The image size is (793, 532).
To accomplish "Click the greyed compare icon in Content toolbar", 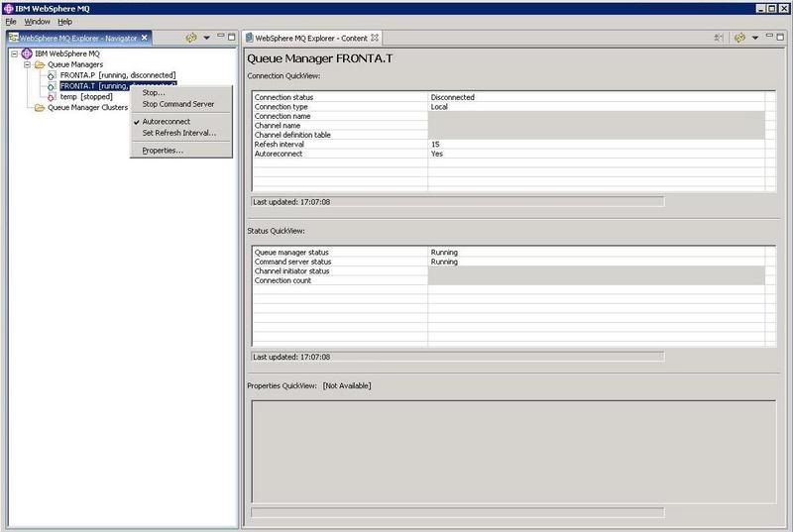I will click(718, 38).
